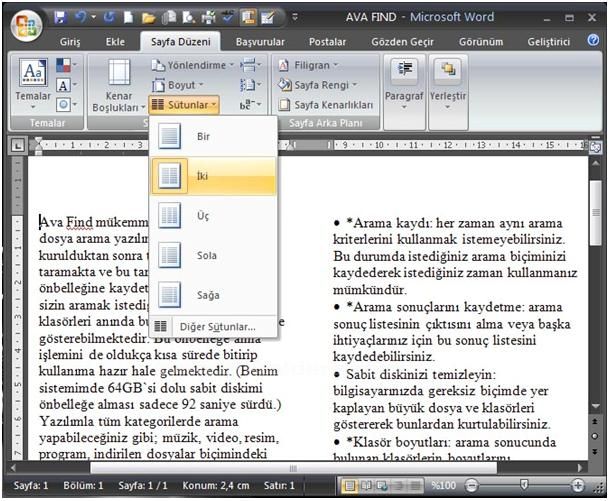Open the Word help icon

tap(593, 40)
